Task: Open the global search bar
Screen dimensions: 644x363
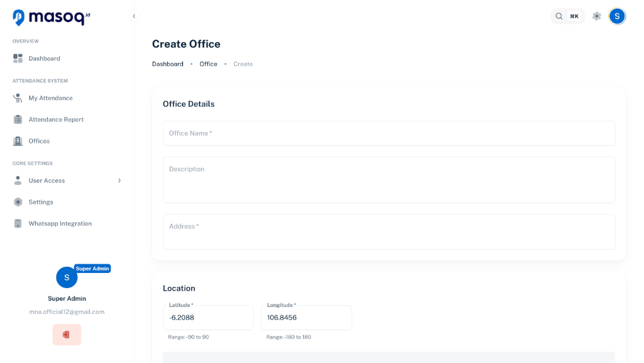Action: pyautogui.click(x=567, y=16)
